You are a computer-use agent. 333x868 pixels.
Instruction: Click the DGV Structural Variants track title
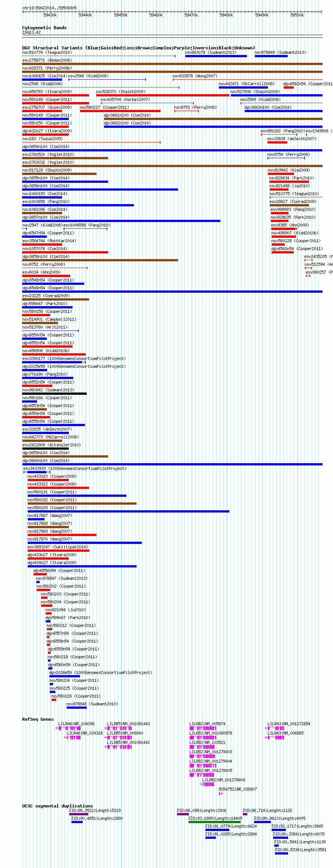138,48
